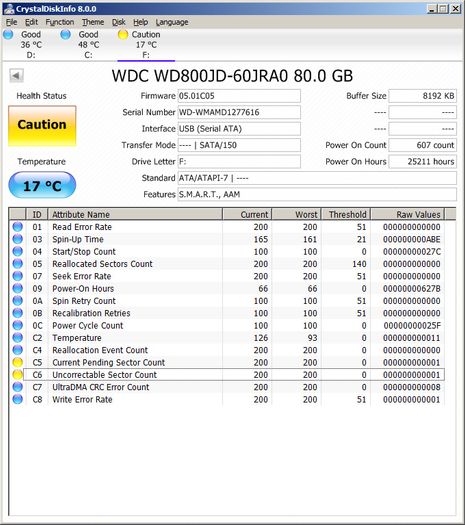Click the drive title WDC WD800JD-60JRA0 80.0 GB
Image resolution: width=465 pixels, height=525 pixels.
click(x=232, y=76)
